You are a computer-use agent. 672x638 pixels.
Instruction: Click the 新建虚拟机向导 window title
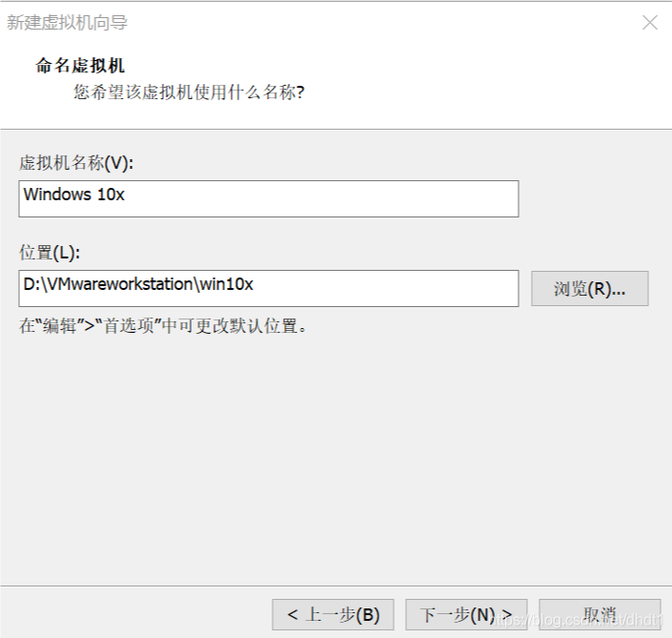point(68,22)
